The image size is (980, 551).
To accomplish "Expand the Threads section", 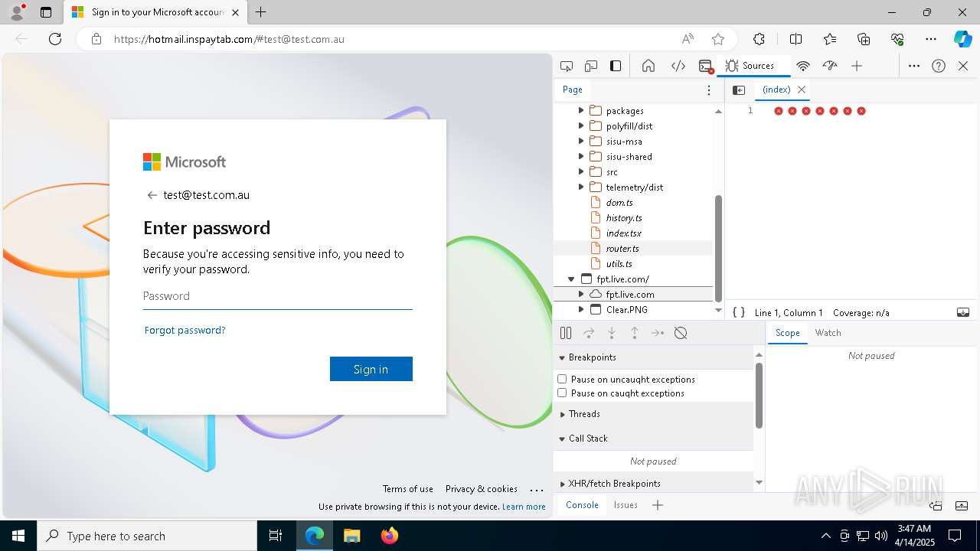I will tap(562, 414).
